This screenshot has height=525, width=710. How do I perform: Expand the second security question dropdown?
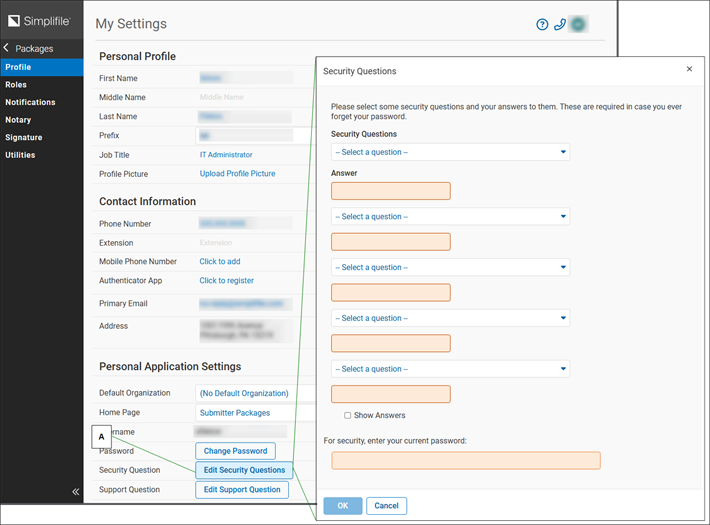tap(450, 216)
